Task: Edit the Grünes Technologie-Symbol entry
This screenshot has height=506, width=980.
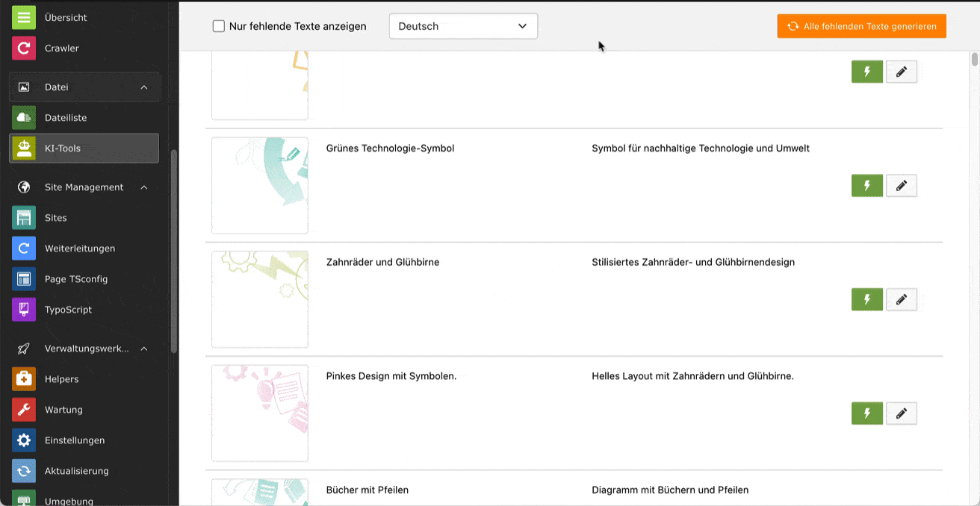Action: 901,186
